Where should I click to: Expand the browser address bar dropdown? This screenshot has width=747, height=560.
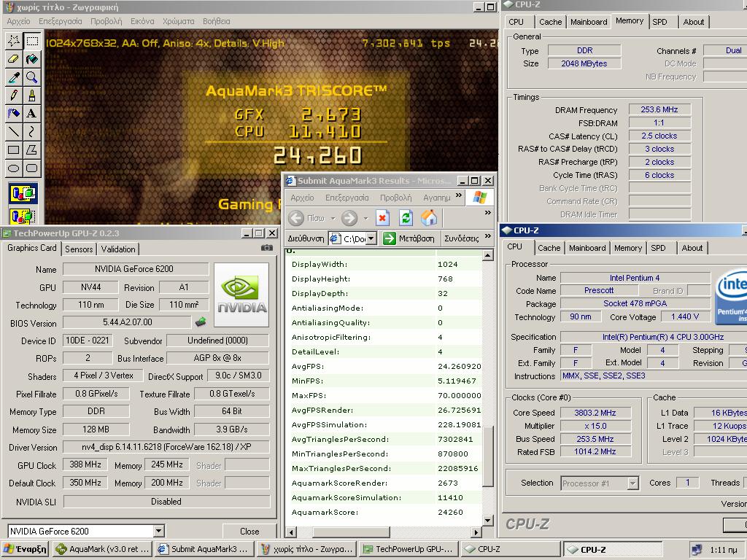tap(371, 238)
